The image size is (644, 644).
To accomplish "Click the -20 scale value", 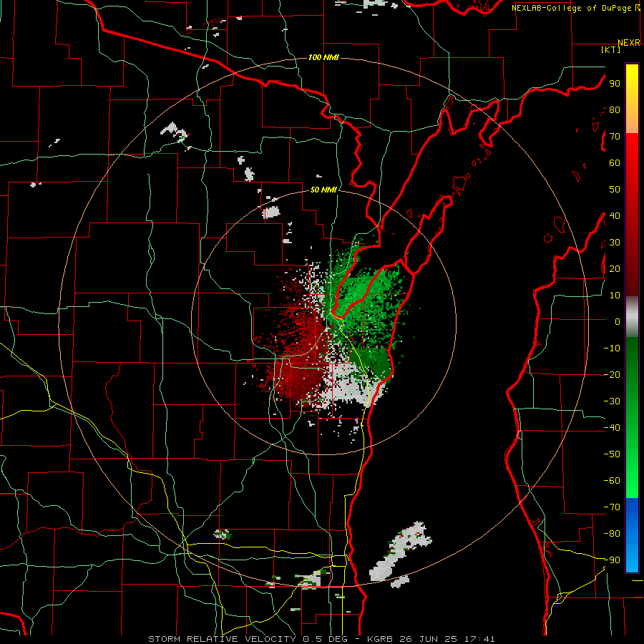I will (x=612, y=374).
